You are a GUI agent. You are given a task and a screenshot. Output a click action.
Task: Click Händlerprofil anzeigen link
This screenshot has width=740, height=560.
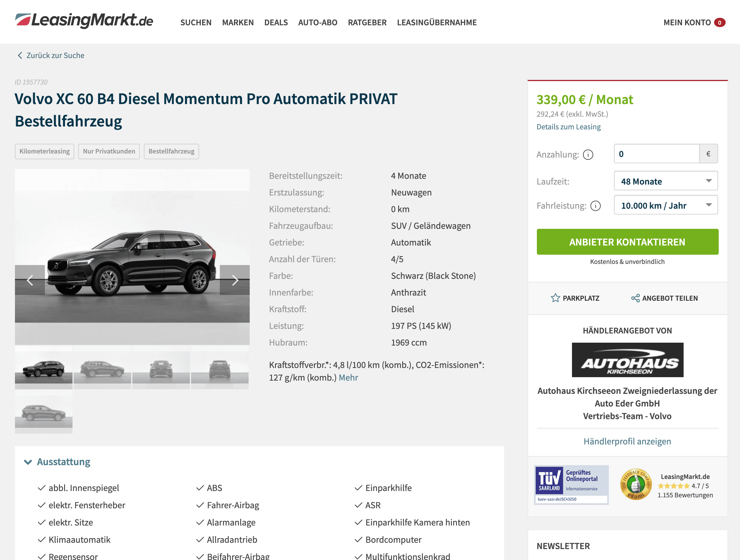point(627,441)
